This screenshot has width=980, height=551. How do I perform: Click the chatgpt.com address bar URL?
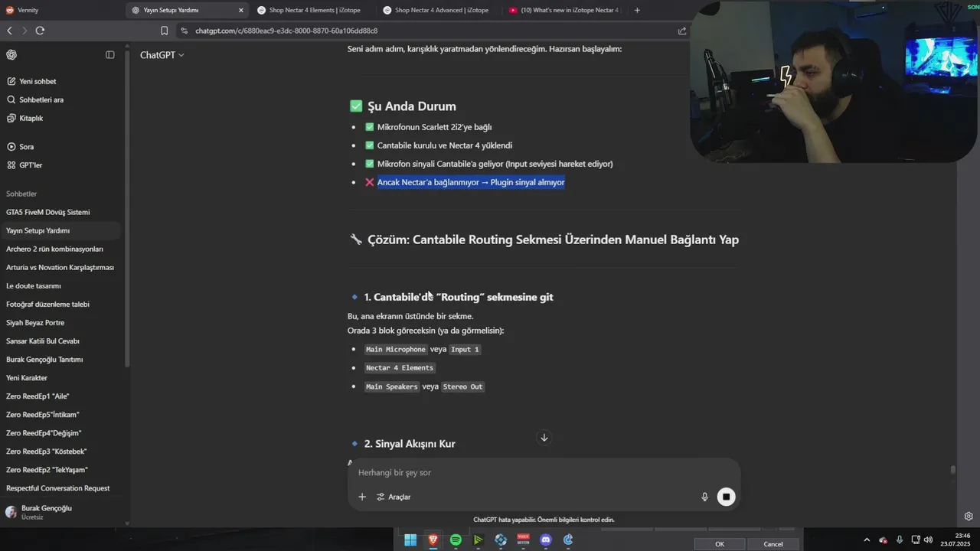(x=286, y=31)
